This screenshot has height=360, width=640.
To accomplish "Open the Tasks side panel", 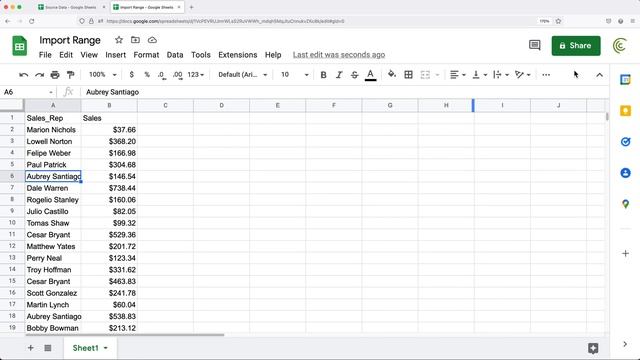I will (x=625, y=142).
